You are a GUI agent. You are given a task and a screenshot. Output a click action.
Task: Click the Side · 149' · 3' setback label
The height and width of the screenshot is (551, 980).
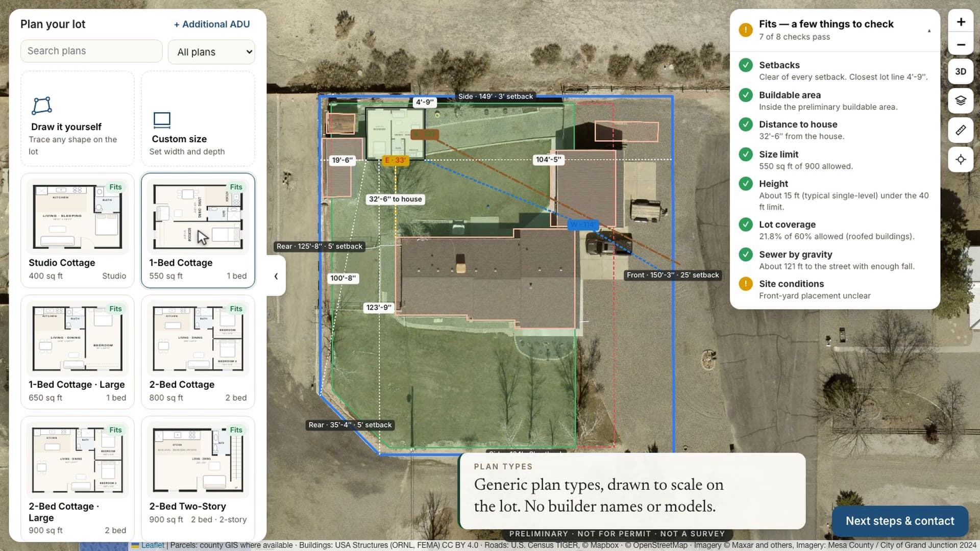click(495, 96)
